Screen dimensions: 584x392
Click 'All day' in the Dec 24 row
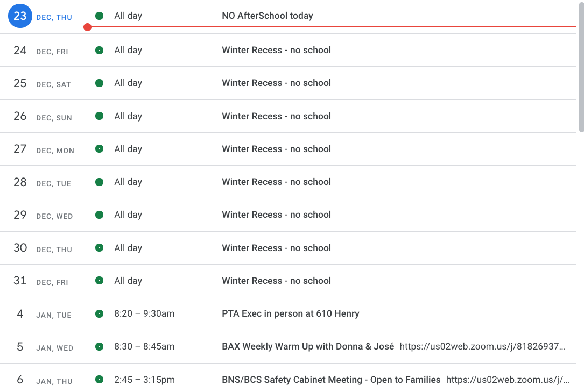coord(128,50)
